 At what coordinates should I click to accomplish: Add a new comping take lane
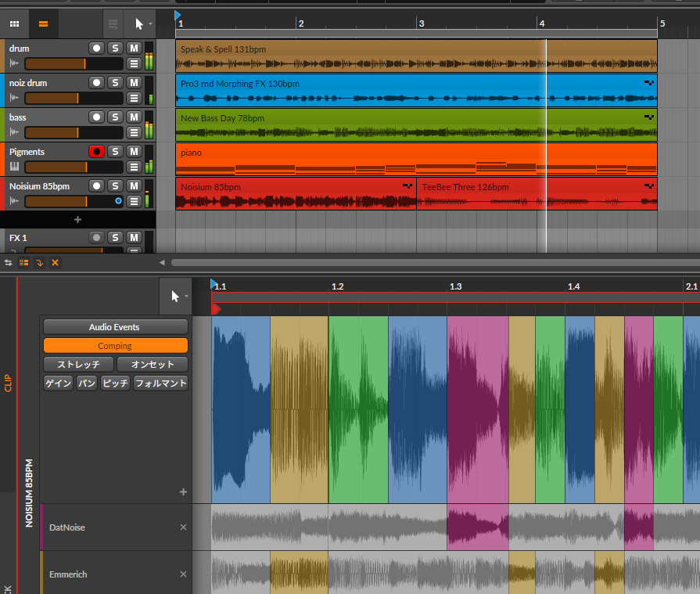pos(183,492)
